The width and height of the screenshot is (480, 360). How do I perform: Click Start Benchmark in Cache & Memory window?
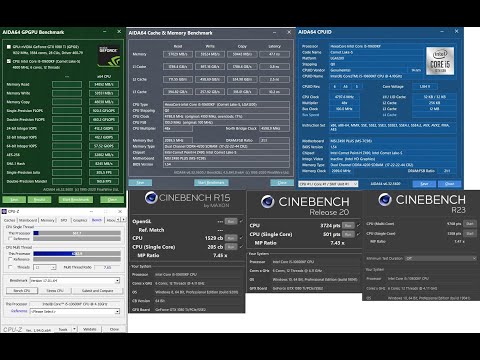211,183
